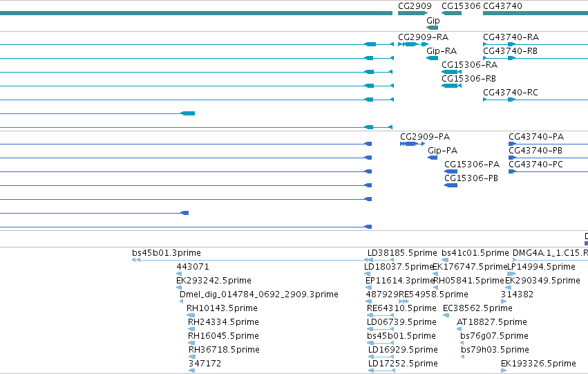Click transcript CG43740-RB label
This screenshot has width=588, height=374.
pos(510,51)
